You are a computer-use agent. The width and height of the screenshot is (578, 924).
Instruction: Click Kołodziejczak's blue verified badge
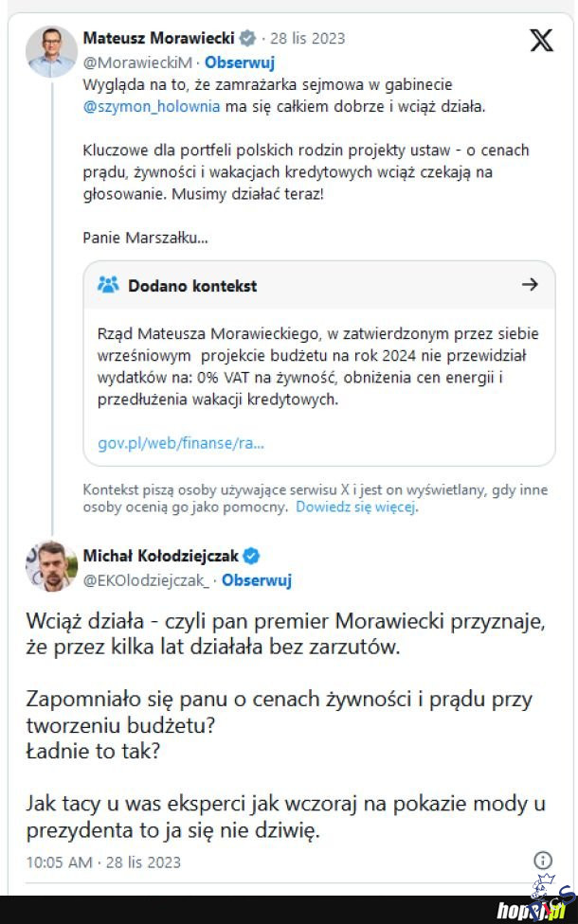[x=252, y=556]
